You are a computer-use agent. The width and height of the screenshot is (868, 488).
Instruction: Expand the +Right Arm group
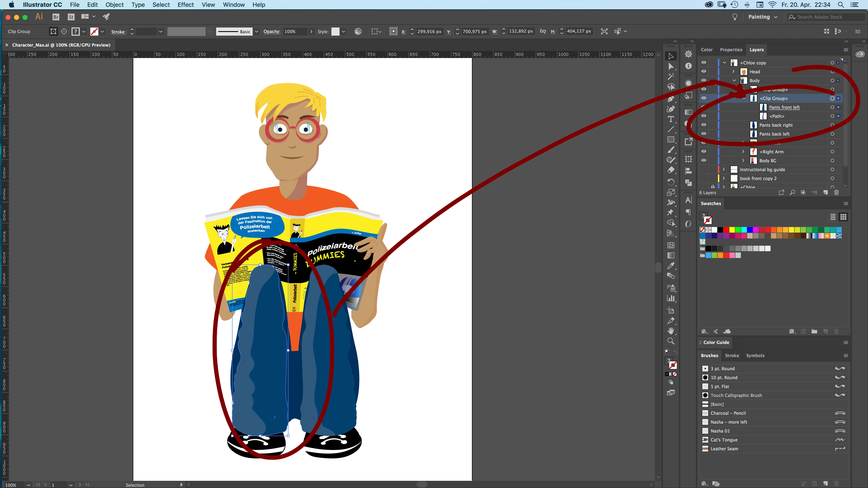[x=743, y=152]
